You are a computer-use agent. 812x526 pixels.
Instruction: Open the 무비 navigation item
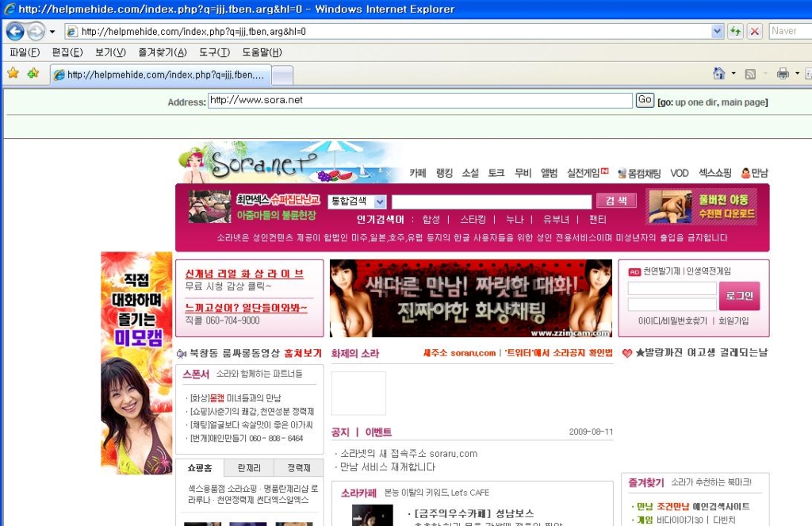[523, 173]
